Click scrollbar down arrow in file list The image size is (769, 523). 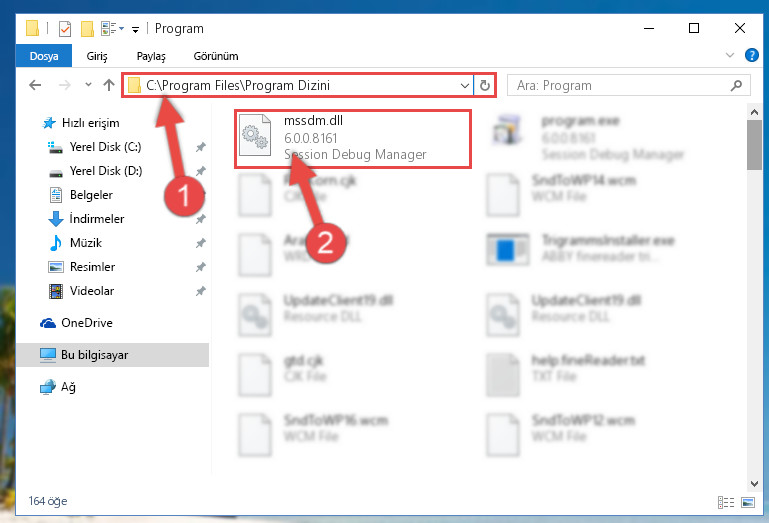(754, 483)
